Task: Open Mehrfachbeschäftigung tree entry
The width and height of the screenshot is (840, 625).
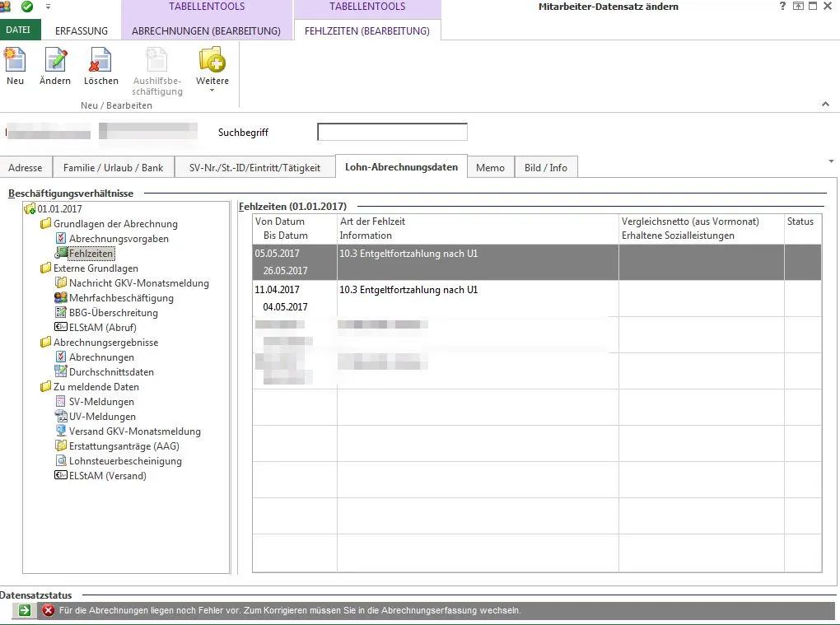Action: pos(121,298)
